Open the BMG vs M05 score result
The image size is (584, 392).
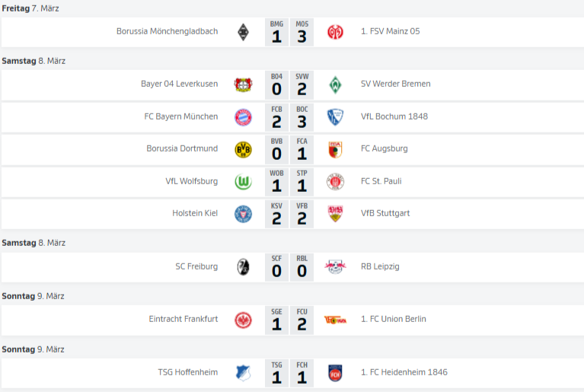289,33
